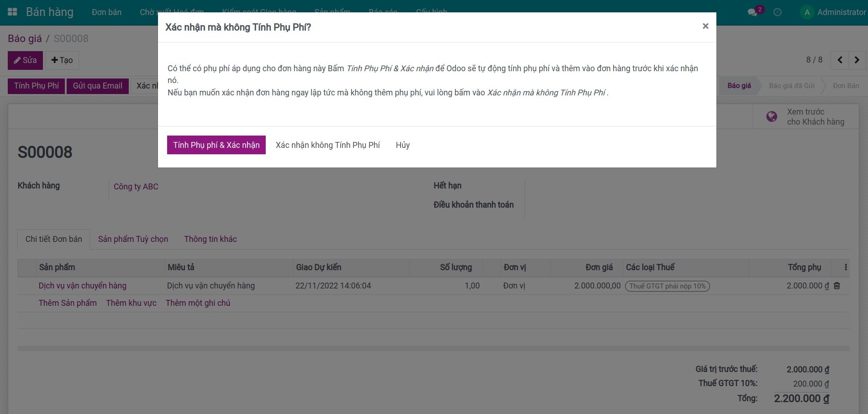Open the column options kebab icon
This screenshot has width=868, height=414.
(x=846, y=267)
